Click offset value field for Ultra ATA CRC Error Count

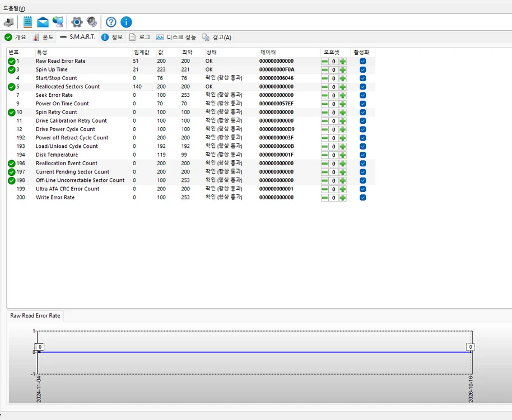point(334,189)
